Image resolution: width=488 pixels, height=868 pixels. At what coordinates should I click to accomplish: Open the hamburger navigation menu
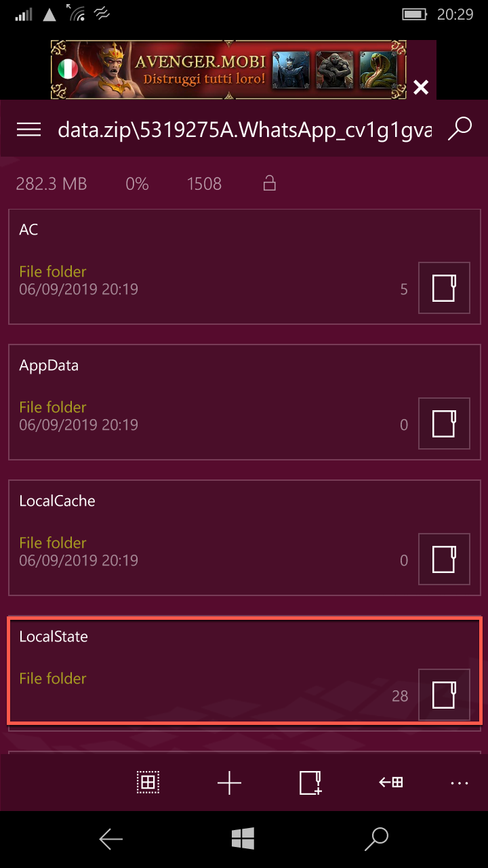point(29,130)
